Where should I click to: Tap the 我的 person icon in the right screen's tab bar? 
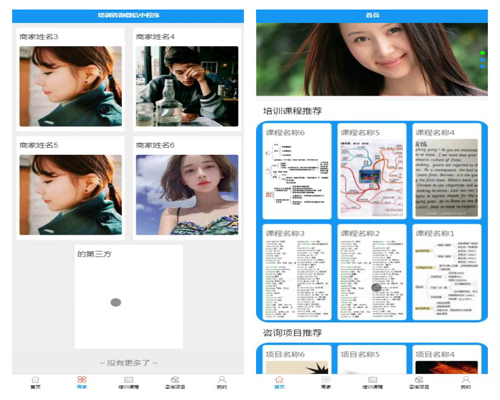click(x=466, y=380)
